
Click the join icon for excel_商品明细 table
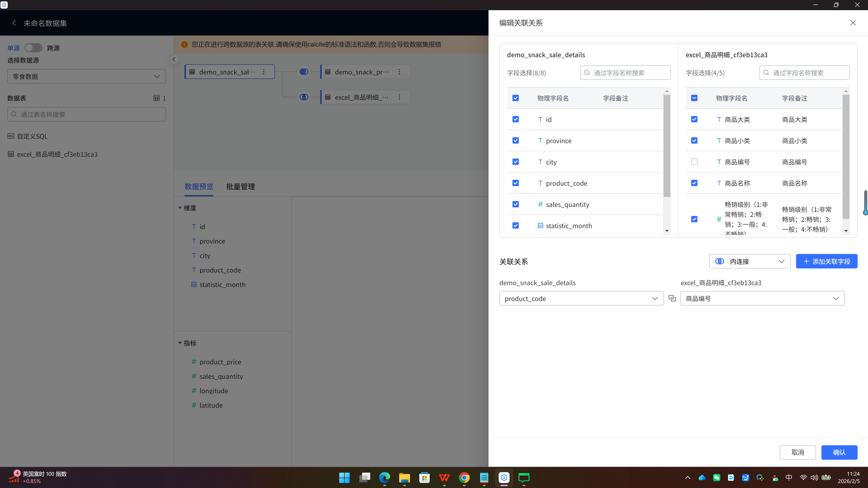(x=304, y=97)
